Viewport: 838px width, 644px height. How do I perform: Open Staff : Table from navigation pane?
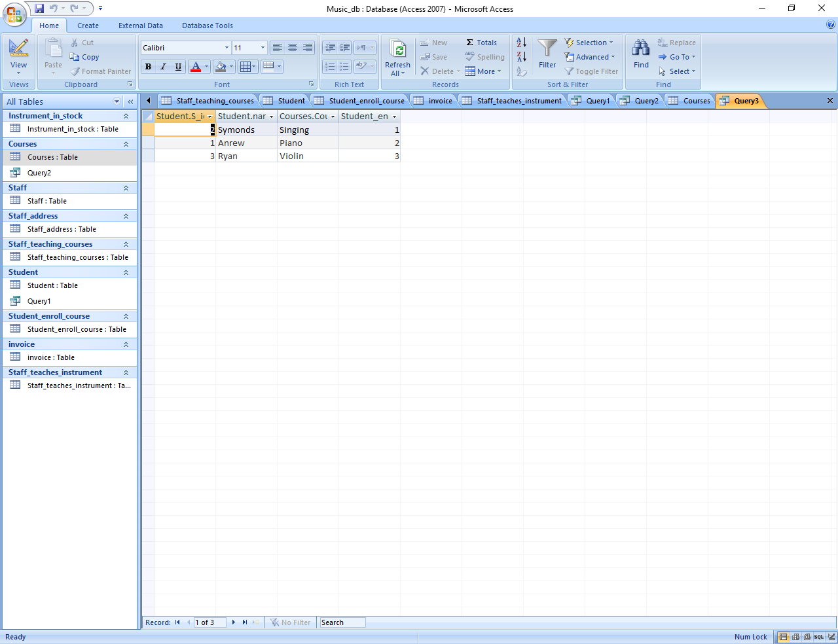[x=46, y=201]
